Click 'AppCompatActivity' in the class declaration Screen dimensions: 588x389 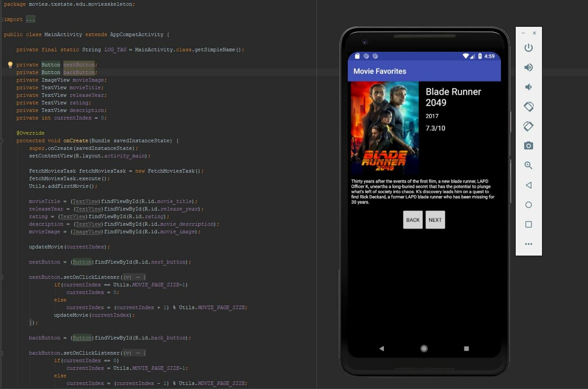coord(137,34)
